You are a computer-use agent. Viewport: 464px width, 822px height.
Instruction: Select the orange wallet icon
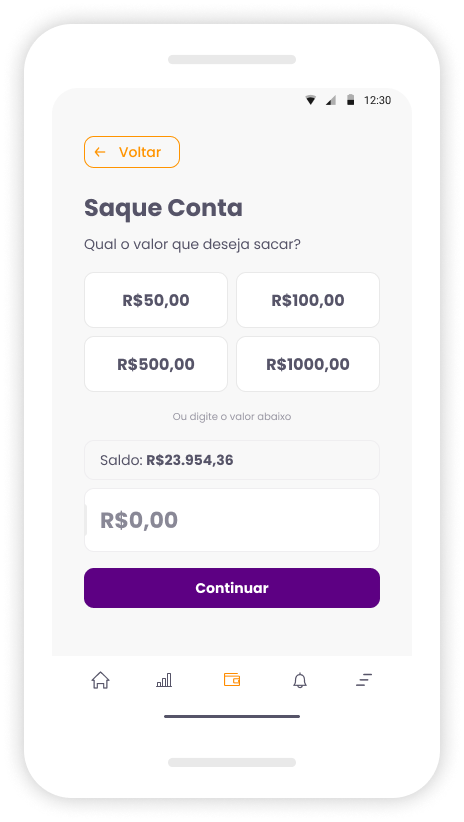232,680
